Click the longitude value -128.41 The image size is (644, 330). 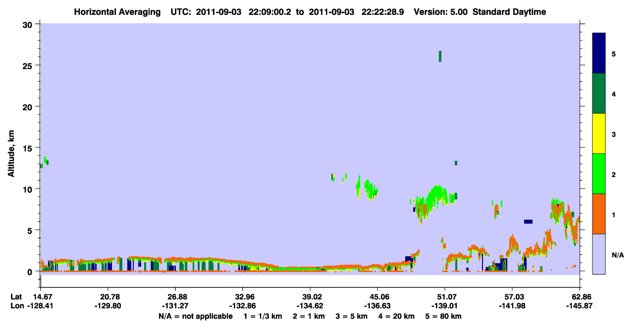41,306
